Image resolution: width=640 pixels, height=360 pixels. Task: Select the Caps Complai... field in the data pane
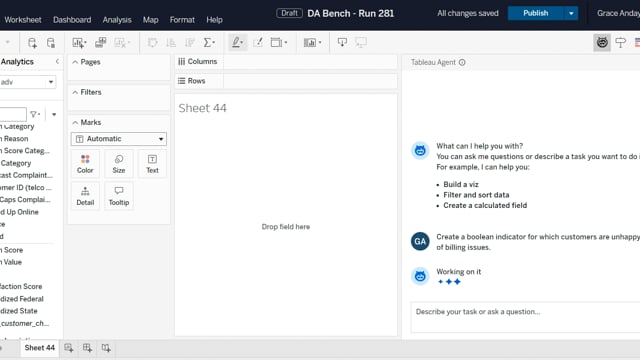click(x=25, y=200)
